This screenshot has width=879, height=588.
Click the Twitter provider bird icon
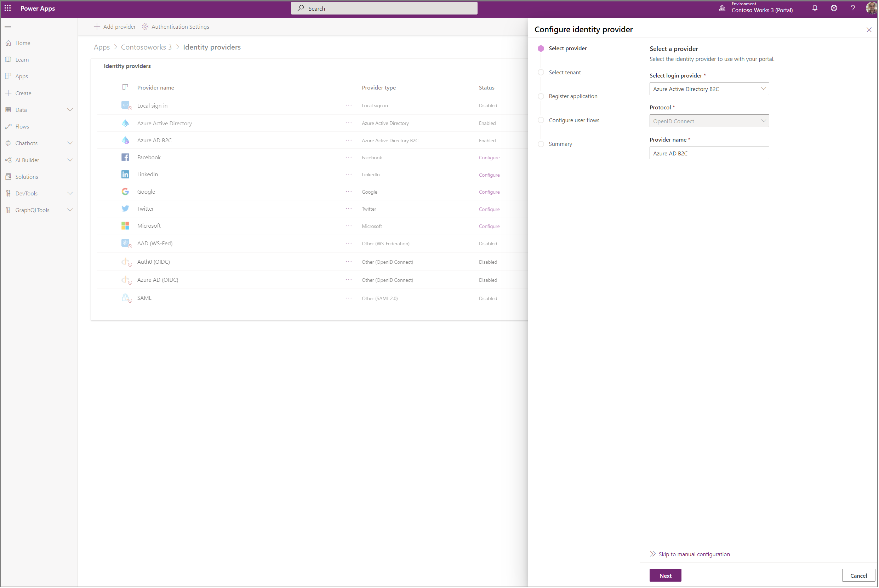(x=125, y=209)
